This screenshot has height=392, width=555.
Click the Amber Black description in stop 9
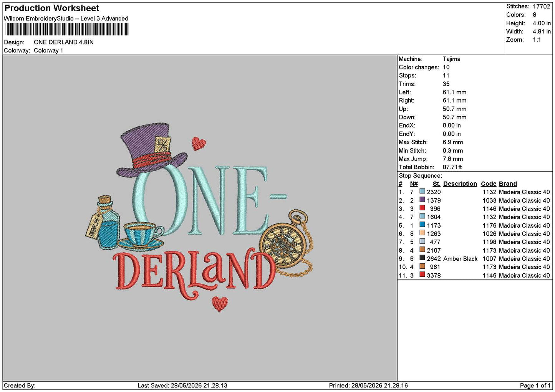pos(460,259)
